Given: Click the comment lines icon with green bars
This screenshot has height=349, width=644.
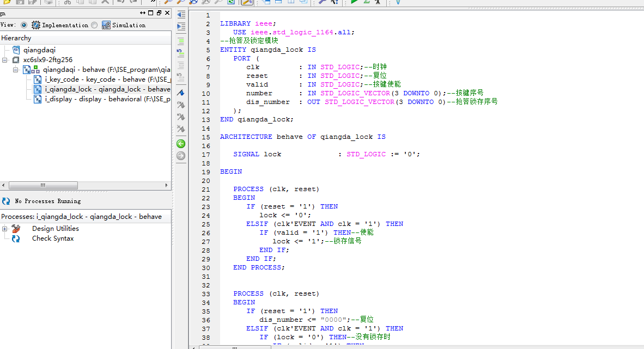Looking at the screenshot, I should coord(181,40).
